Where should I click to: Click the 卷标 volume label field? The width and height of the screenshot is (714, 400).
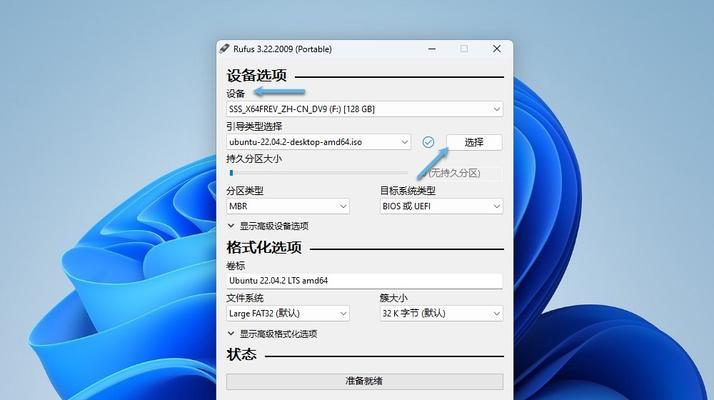(x=365, y=281)
